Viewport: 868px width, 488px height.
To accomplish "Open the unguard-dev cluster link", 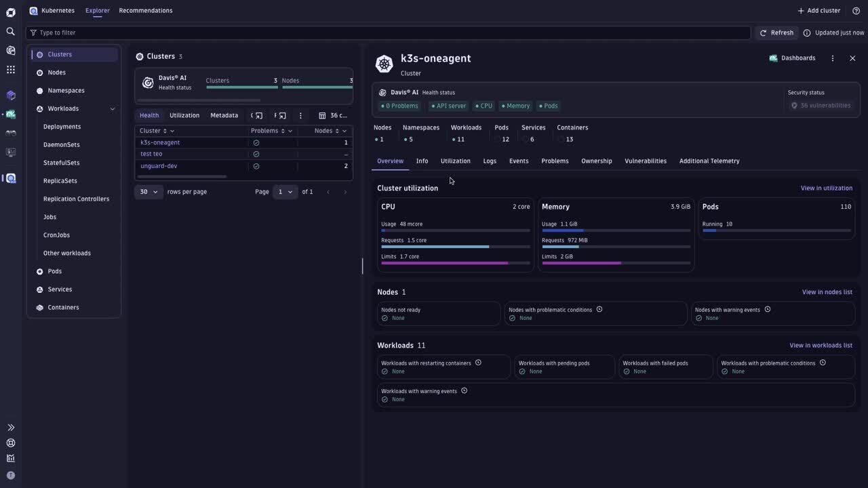I will (159, 166).
